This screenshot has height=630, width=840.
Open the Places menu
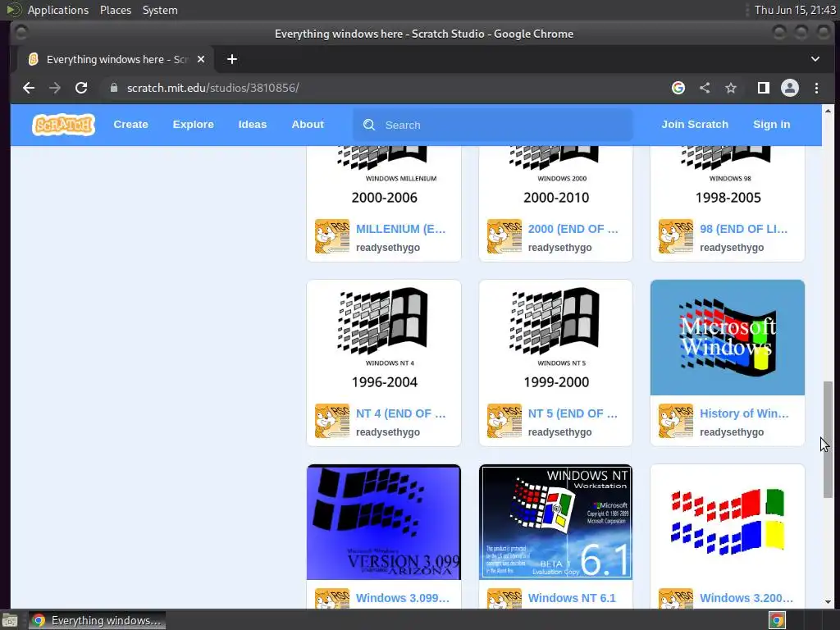point(116,10)
